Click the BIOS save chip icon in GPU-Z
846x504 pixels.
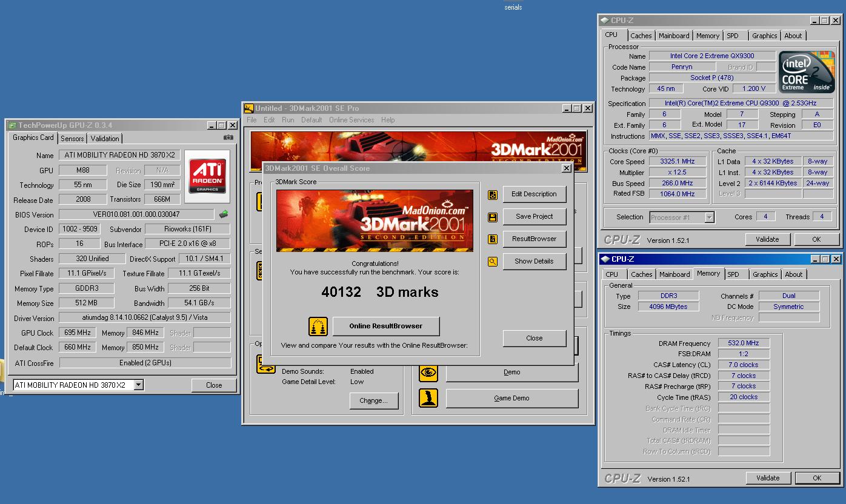pyautogui.click(x=224, y=214)
